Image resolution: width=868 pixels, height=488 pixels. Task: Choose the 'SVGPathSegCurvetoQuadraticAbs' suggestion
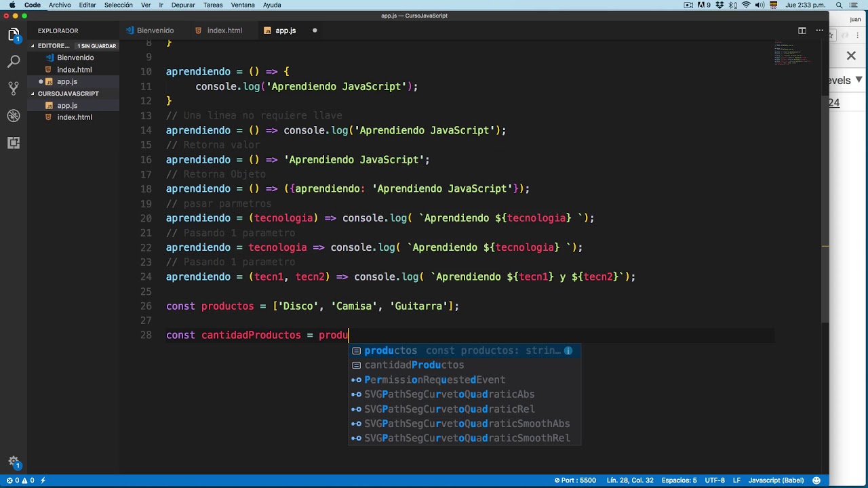click(x=465, y=394)
